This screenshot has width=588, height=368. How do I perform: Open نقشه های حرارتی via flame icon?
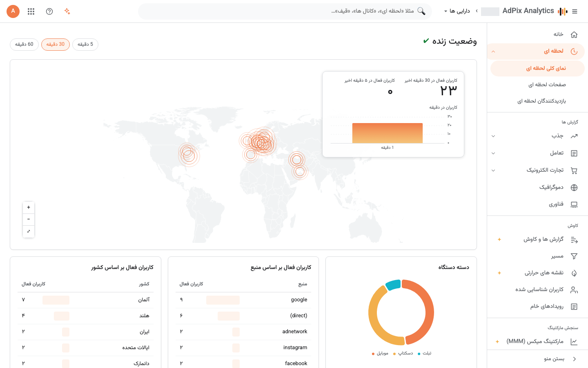[574, 273]
